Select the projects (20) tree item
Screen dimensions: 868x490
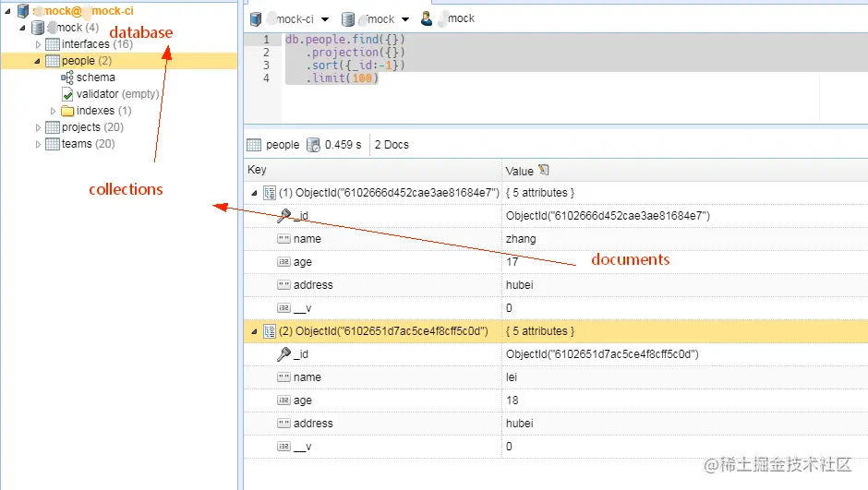[x=92, y=127]
